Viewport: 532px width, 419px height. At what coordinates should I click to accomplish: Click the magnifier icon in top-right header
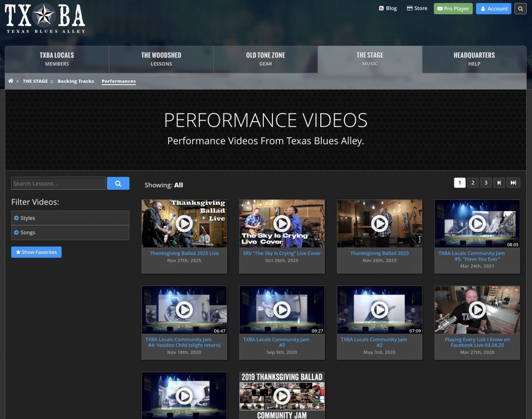click(x=520, y=9)
